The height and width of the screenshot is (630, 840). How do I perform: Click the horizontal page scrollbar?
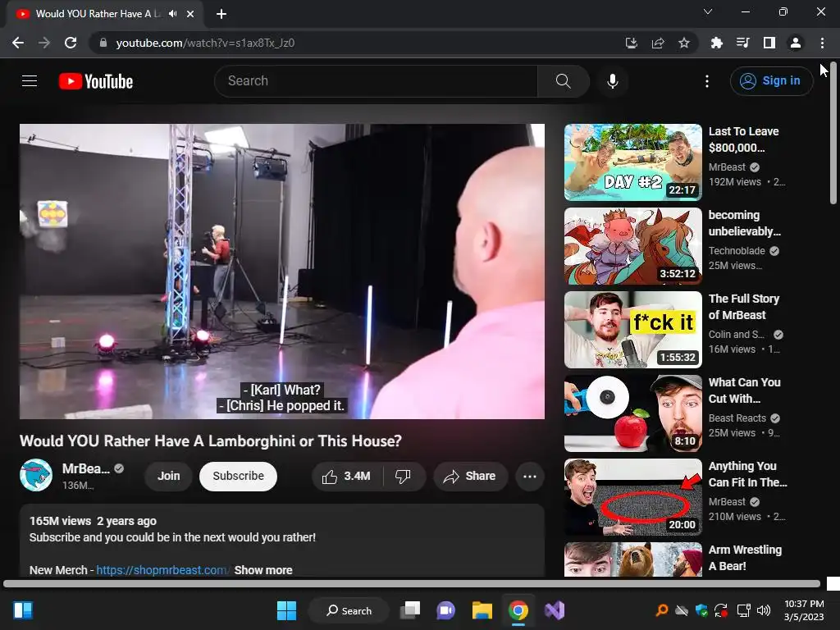coord(412,584)
